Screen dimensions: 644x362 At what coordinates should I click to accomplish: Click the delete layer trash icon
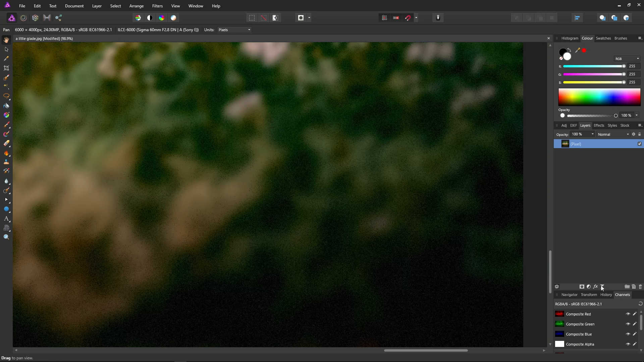coord(640,287)
